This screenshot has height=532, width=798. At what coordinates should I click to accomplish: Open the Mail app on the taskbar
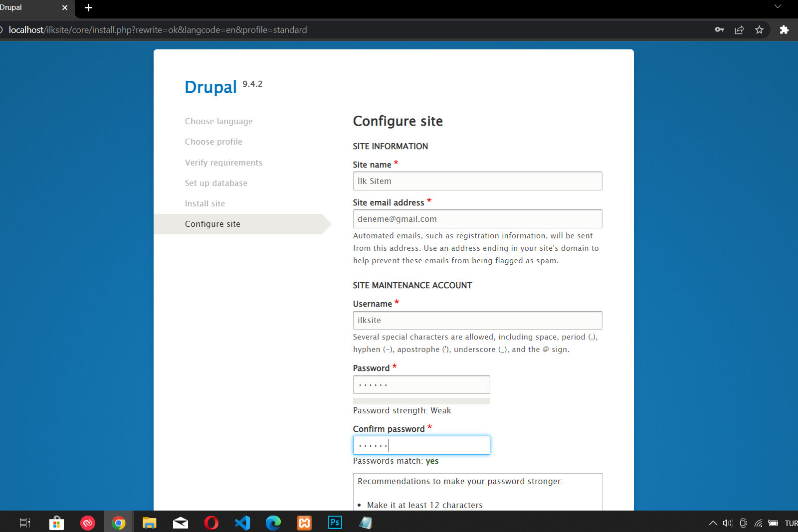pos(180,523)
